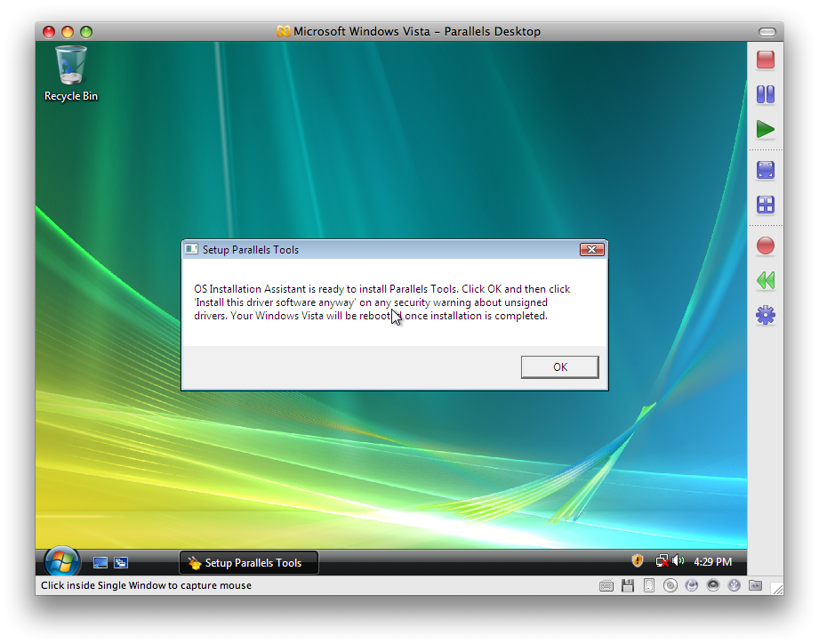819x644 pixels.
Task: Click Setup Parallels Tools taskbar button
Action: [249, 562]
